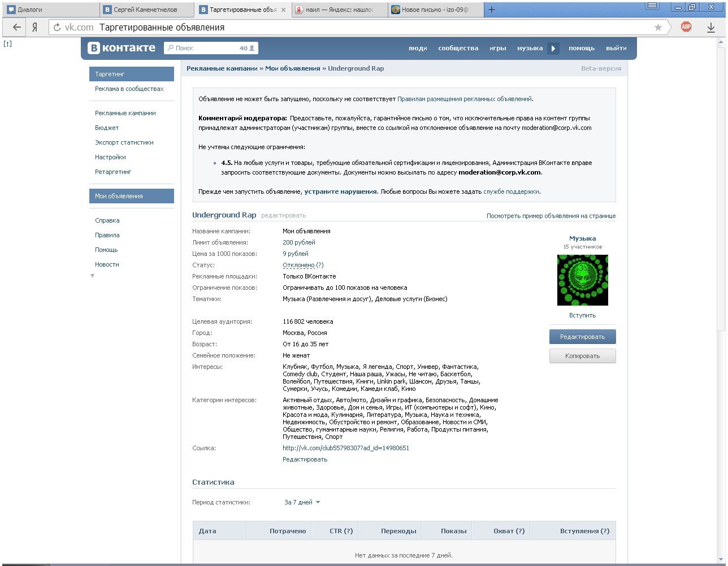Open Ретаргетинг in the sidebar
Screen dimensions: 728x566
(x=113, y=172)
